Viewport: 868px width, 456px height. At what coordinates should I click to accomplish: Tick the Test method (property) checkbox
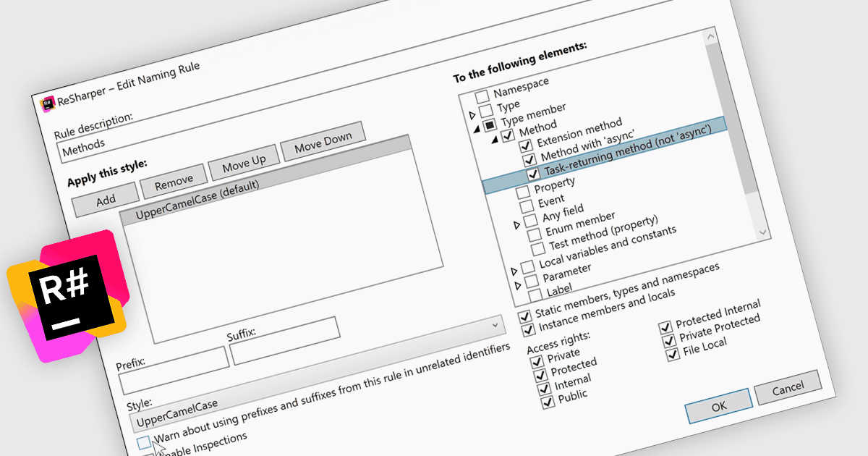coord(537,248)
